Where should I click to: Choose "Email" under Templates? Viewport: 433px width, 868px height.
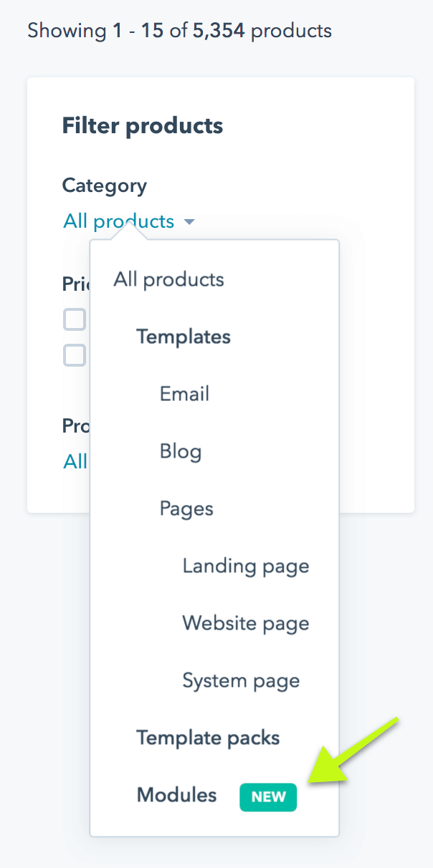coord(184,393)
